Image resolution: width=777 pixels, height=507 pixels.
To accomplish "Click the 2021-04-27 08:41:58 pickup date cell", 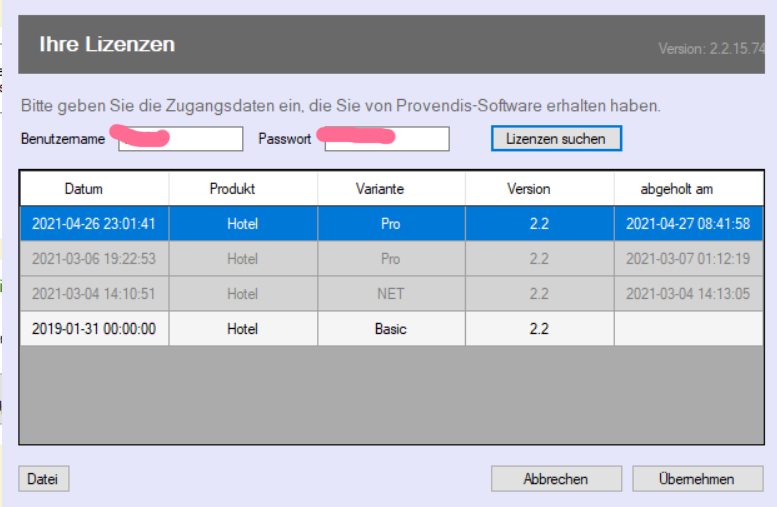I will tap(688, 224).
